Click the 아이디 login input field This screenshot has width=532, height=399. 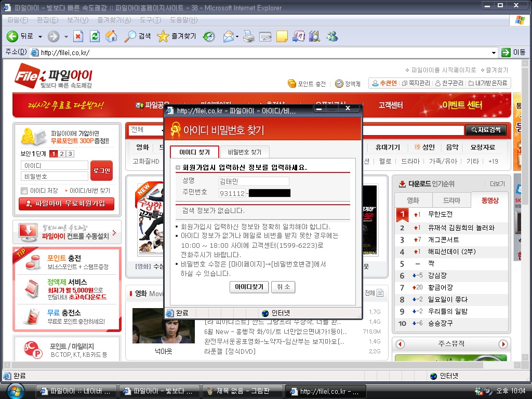[54, 165]
